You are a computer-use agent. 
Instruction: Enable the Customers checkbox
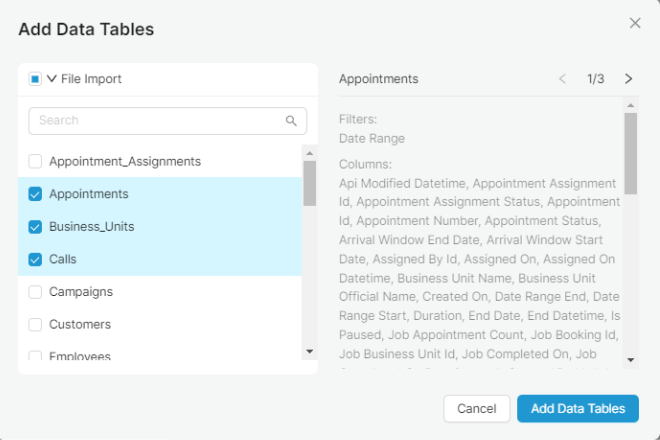(35, 324)
